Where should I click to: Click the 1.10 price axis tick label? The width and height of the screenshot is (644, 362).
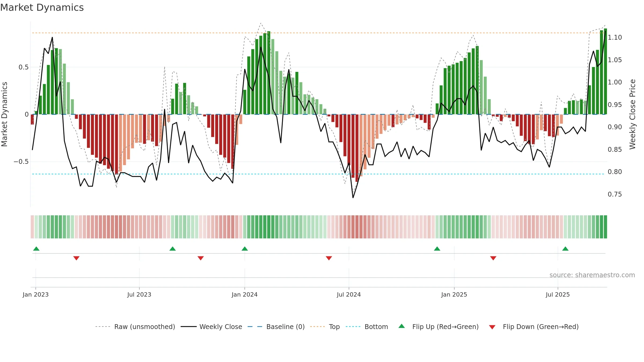[x=615, y=38]
